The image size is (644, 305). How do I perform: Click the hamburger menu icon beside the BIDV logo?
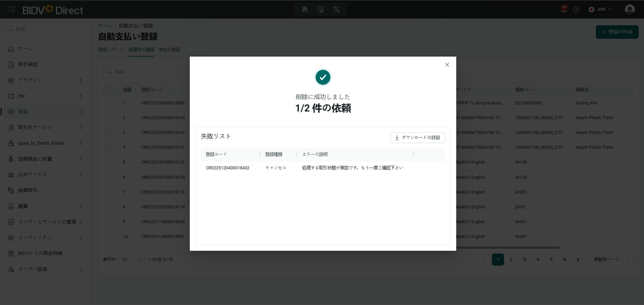pos(12,10)
